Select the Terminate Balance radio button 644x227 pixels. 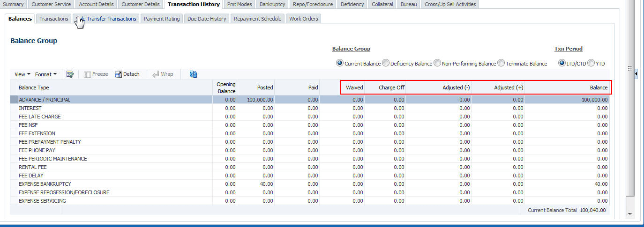(501, 63)
